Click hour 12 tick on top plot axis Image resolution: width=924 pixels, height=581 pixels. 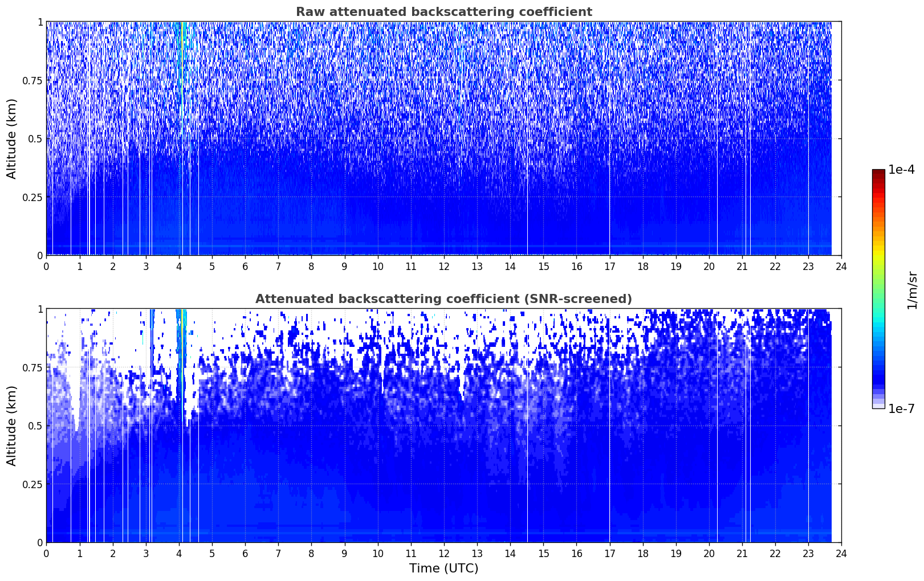coord(443,267)
